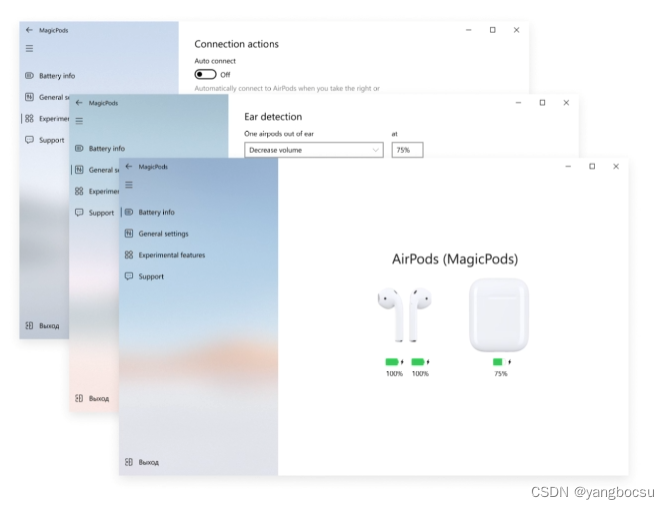Open Battery info in front window
670x509 pixels.
pyautogui.click(x=156, y=212)
